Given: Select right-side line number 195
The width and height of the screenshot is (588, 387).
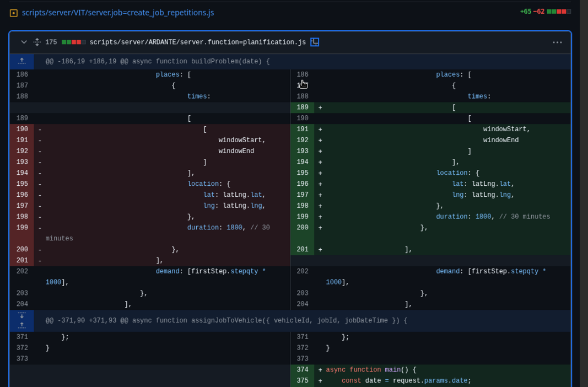Looking at the screenshot, I should pos(302,173).
